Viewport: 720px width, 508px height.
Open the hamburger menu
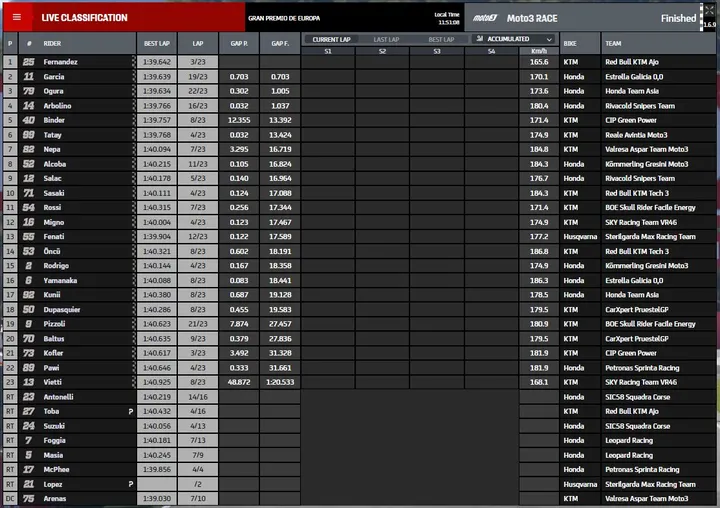tap(17, 17)
